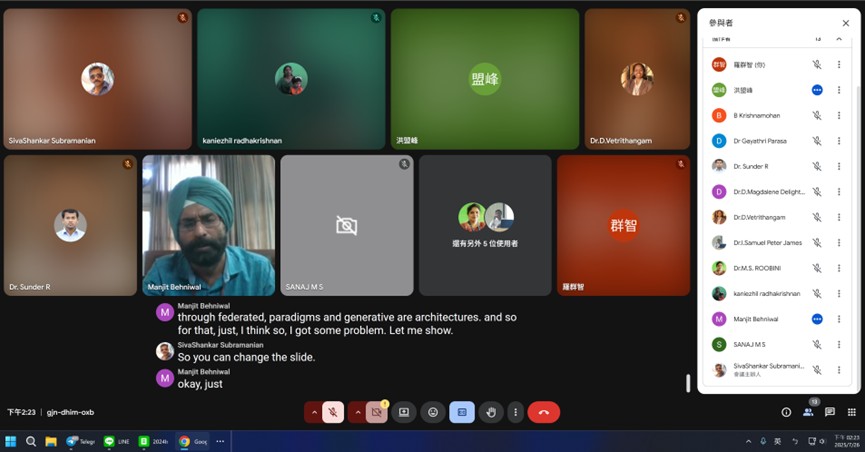Collapse the participants list section chevron
The image size is (865, 452).
pos(838,39)
